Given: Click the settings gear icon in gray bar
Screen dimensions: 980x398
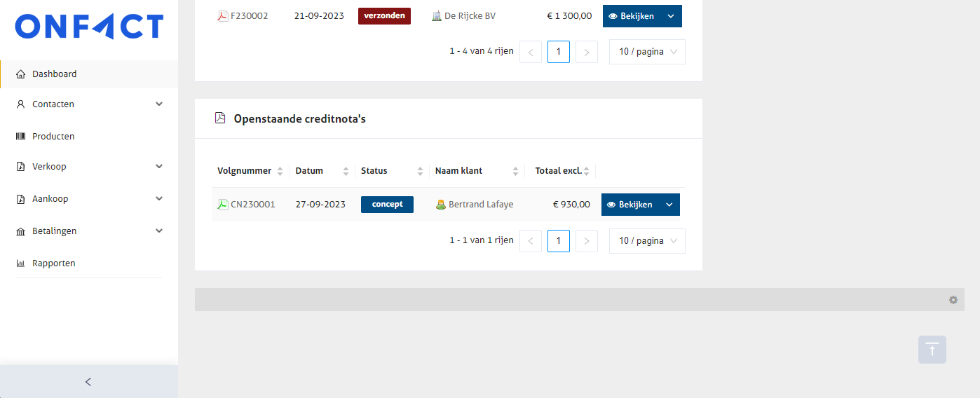Looking at the screenshot, I should coord(953,300).
